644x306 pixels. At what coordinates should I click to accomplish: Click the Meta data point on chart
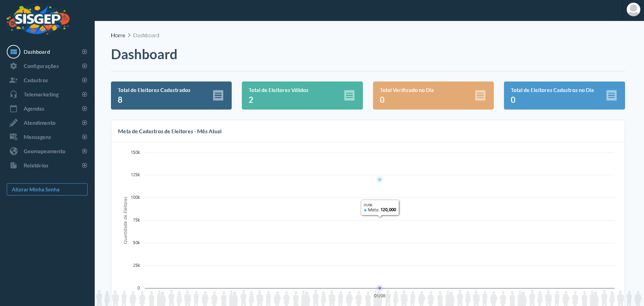click(379, 180)
